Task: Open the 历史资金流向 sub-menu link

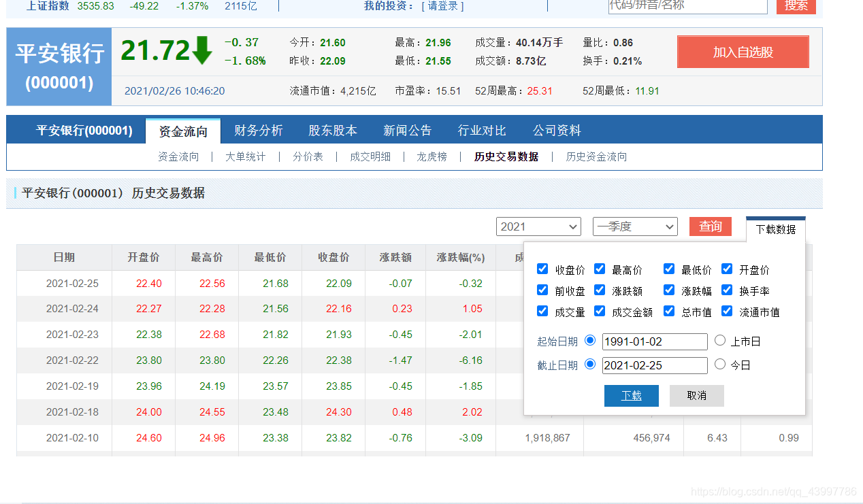Action: pyautogui.click(x=597, y=156)
